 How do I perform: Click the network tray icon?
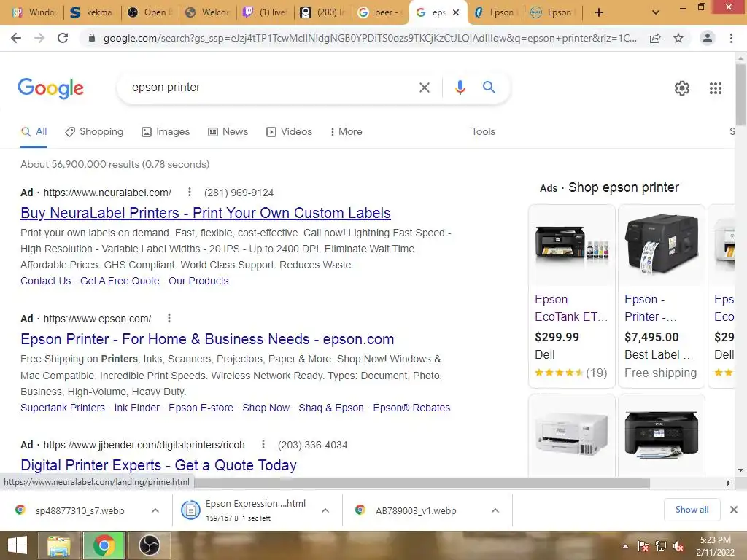click(661, 546)
